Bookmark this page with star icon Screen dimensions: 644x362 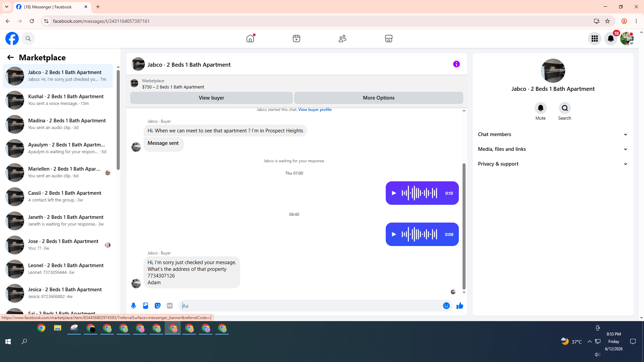point(607,21)
